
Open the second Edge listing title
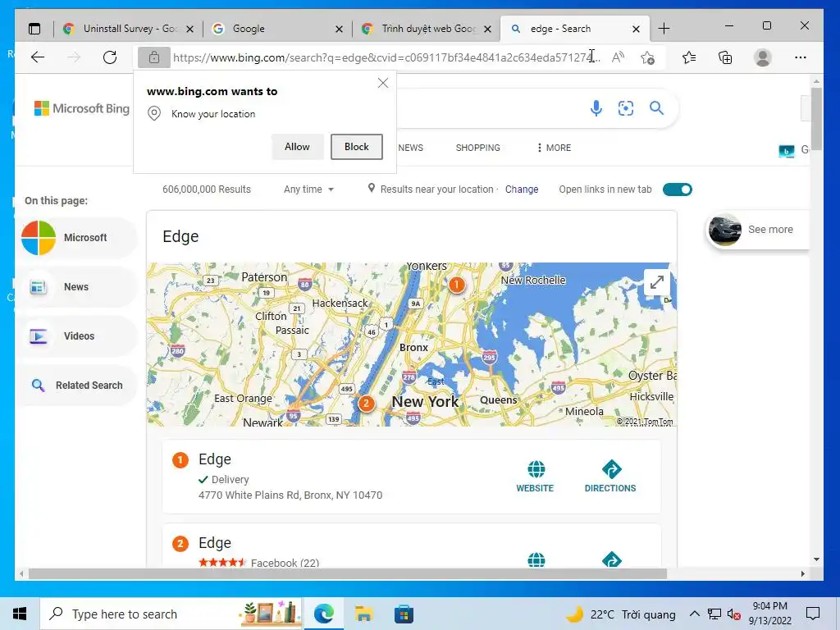coord(215,543)
